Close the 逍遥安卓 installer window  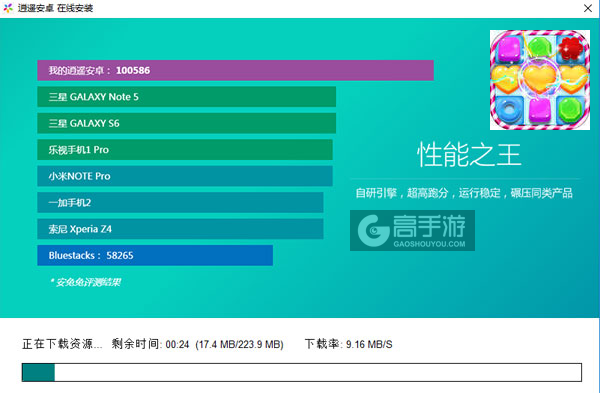point(588,8)
